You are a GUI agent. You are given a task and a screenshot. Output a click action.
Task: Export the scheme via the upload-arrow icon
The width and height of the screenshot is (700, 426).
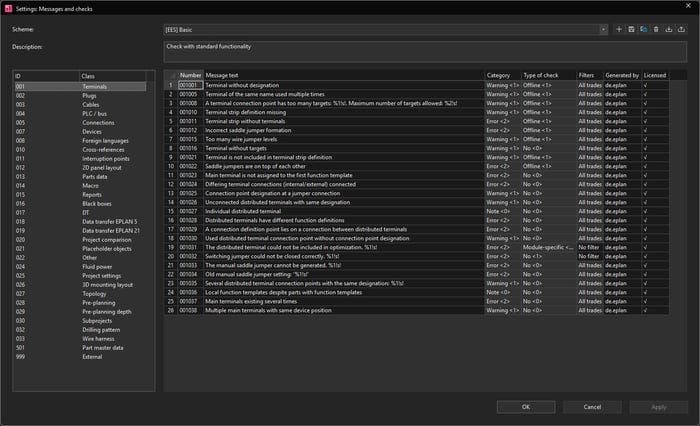click(x=681, y=29)
